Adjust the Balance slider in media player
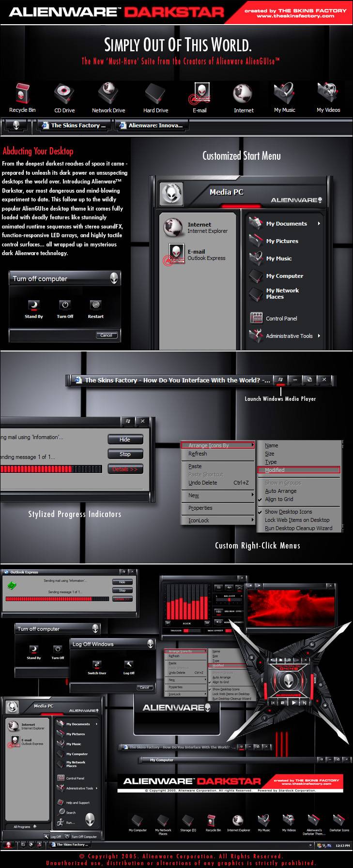 coord(229,600)
